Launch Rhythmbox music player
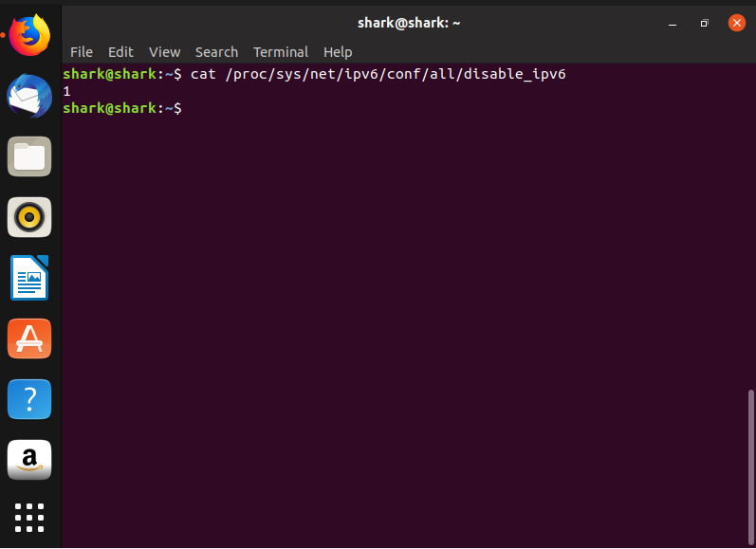 pyautogui.click(x=29, y=217)
